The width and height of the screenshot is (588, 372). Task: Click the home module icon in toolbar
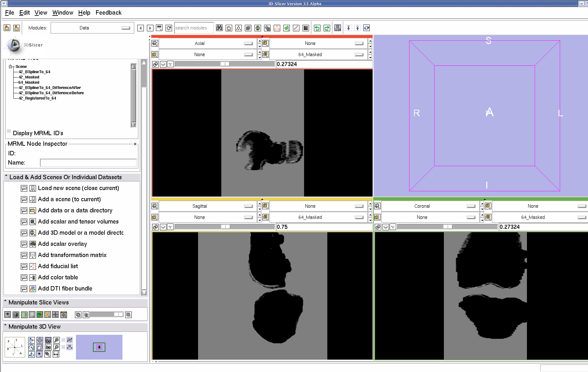229,28
